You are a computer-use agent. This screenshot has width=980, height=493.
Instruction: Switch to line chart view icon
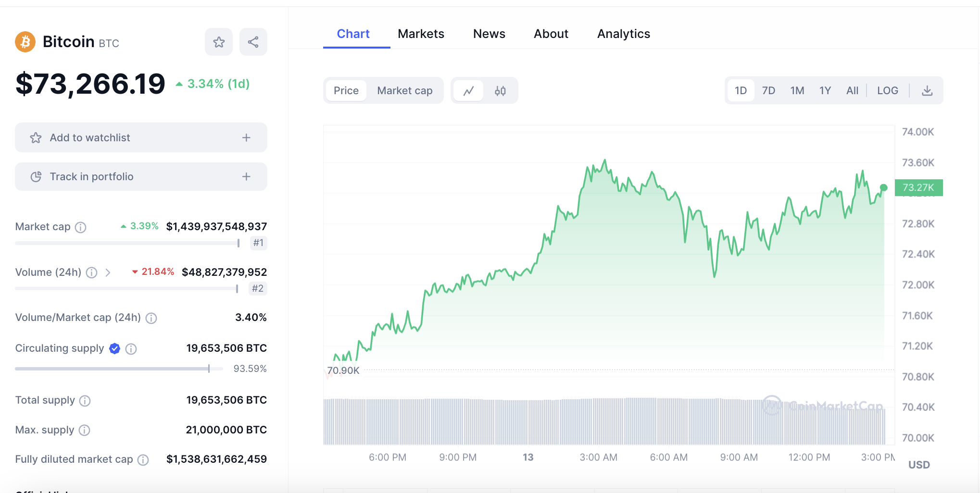coord(468,91)
